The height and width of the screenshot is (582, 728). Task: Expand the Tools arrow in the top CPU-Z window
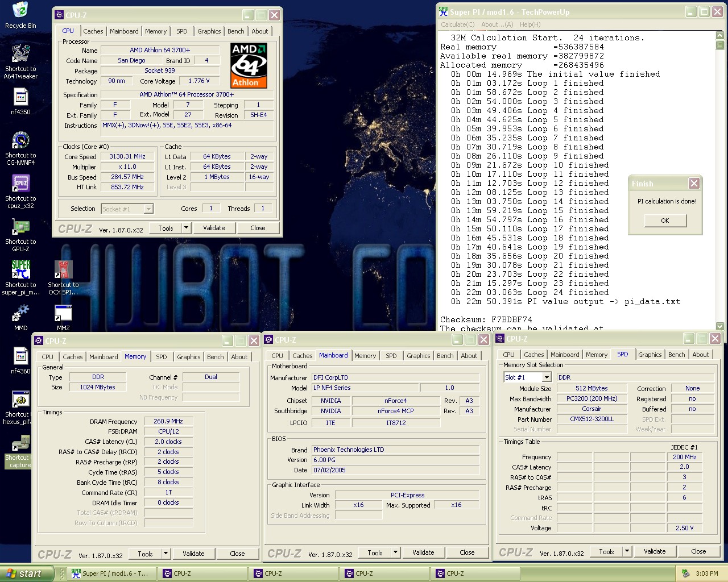(x=186, y=228)
